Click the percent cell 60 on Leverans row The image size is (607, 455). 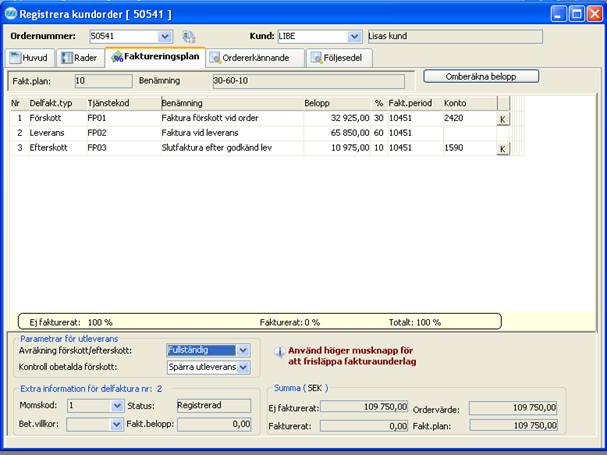pyautogui.click(x=379, y=133)
